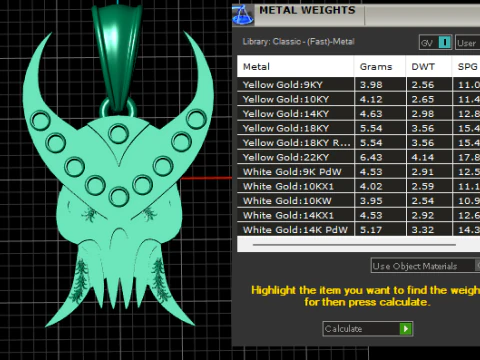Click the metal list horizontal scrollbar

tap(354, 245)
